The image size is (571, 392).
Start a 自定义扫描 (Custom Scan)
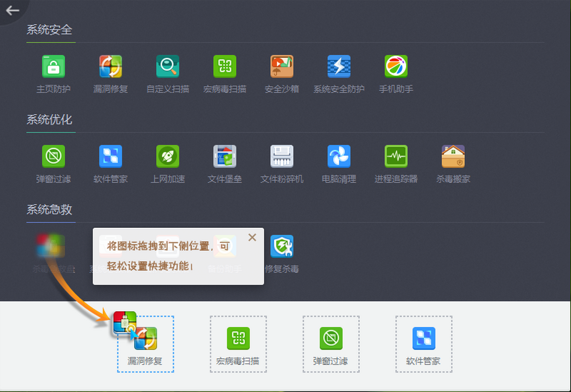tap(167, 66)
